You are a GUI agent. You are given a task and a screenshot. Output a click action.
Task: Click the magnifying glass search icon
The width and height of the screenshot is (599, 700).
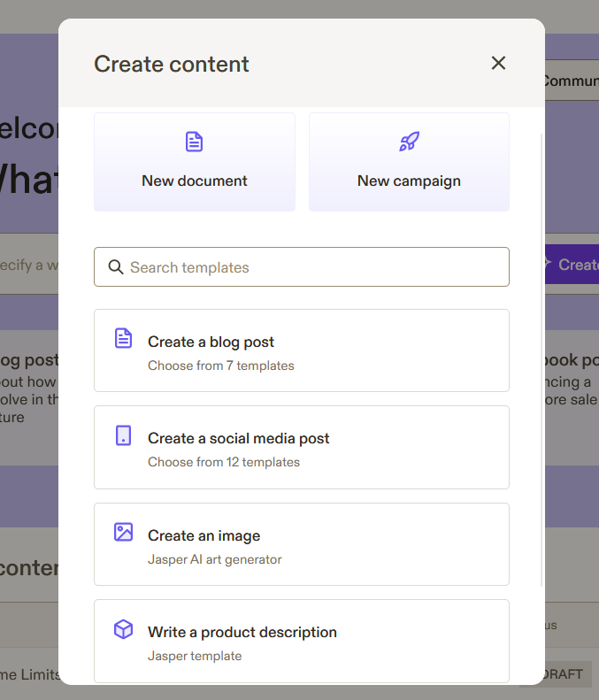pyautogui.click(x=115, y=267)
